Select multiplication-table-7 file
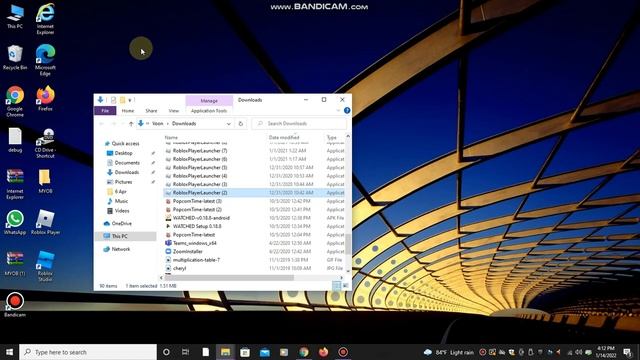Image resolution: width=640 pixels, height=360 pixels. tap(196, 260)
